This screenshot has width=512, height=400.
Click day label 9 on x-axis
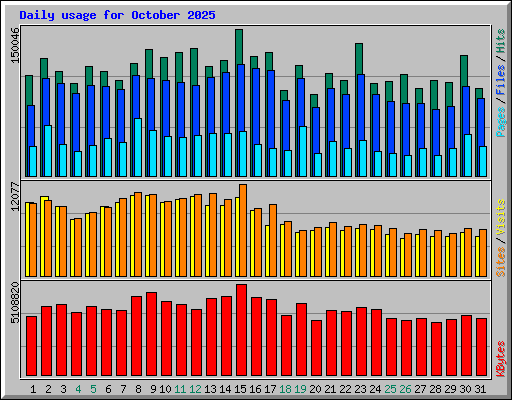[153, 389]
